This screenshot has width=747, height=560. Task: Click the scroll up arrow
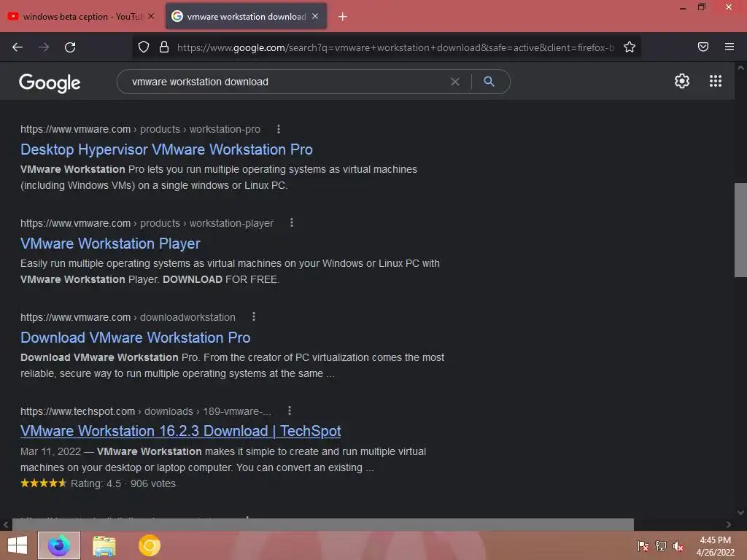click(x=740, y=68)
